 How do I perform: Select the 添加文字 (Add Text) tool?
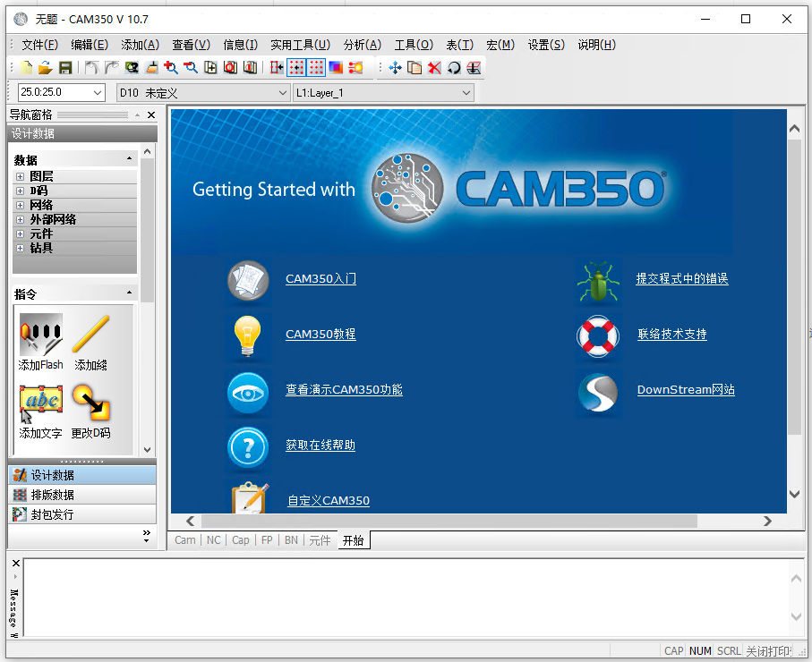pyautogui.click(x=40, y=403)
